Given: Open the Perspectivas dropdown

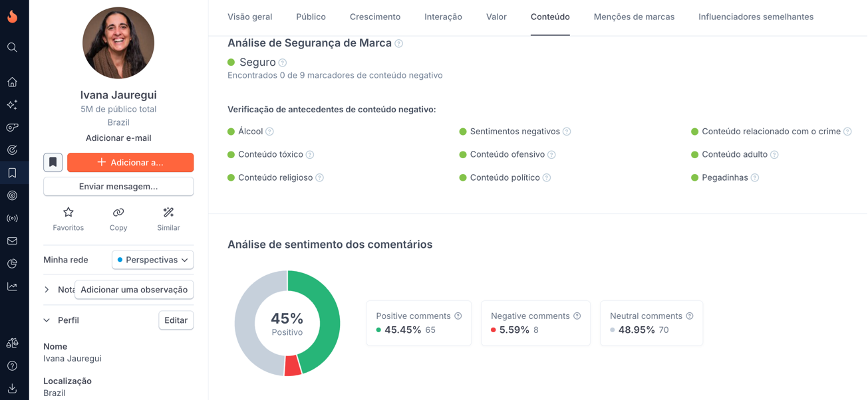Looking at the screenshot, I should coord(152,260).
